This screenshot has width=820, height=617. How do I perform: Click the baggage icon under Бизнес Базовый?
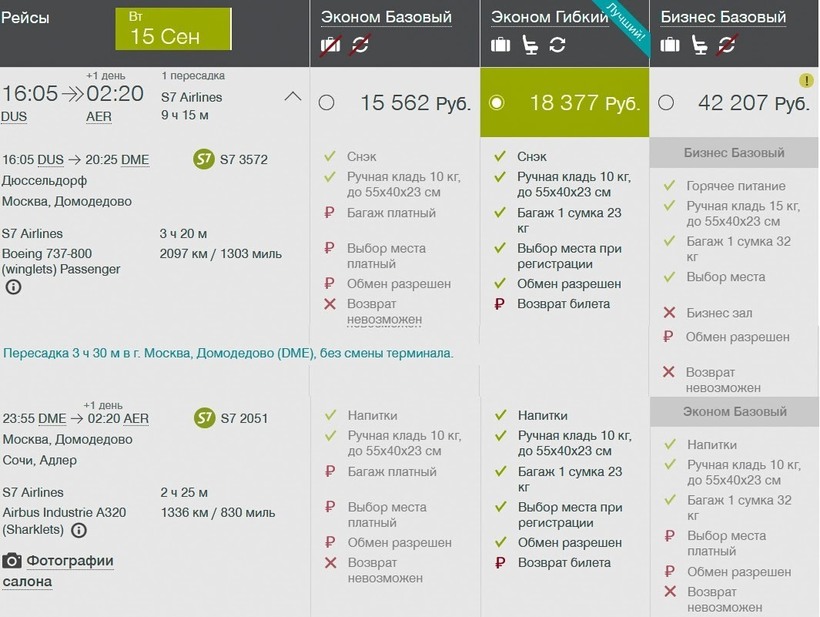670,44
